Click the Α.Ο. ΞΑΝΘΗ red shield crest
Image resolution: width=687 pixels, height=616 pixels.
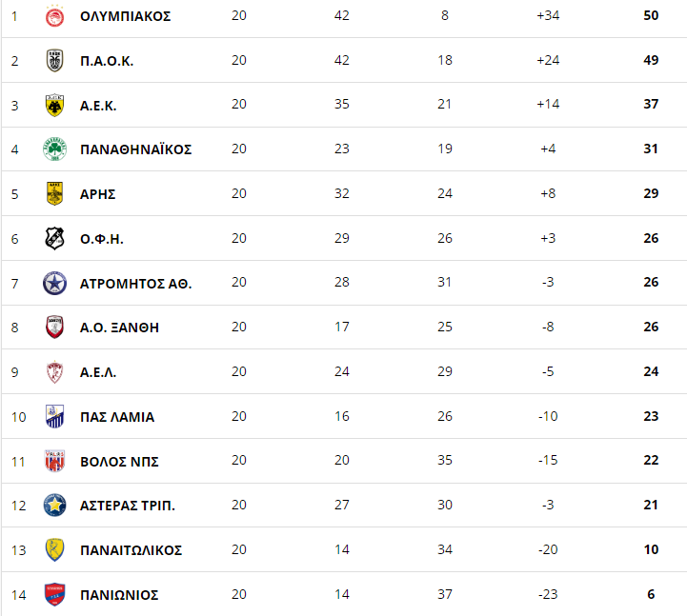tap(54, 328)
